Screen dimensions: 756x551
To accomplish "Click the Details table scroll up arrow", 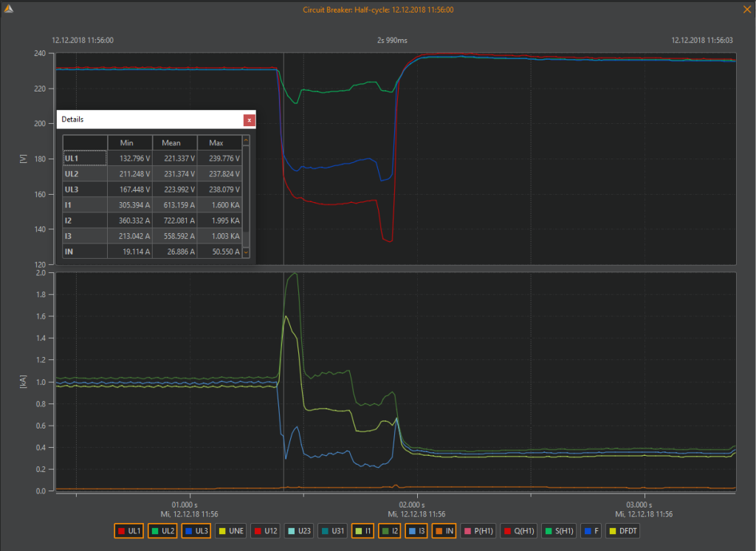I will point(246,141).
